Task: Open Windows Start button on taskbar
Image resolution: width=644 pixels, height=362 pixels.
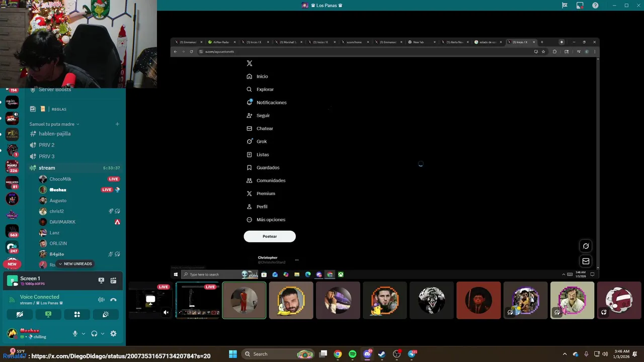Action: tap(233, 354)
